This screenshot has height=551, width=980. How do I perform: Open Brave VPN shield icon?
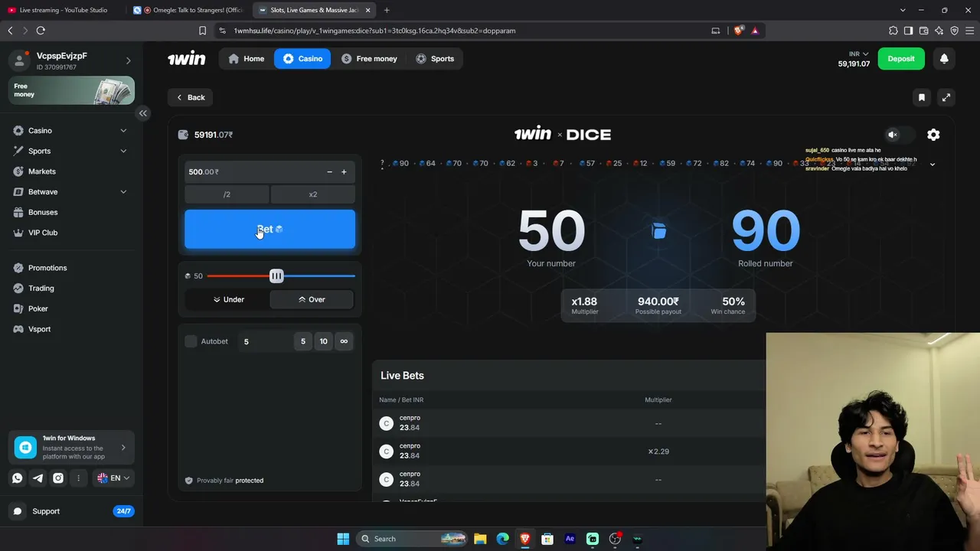pyautogui.click(x=955, y=31)
